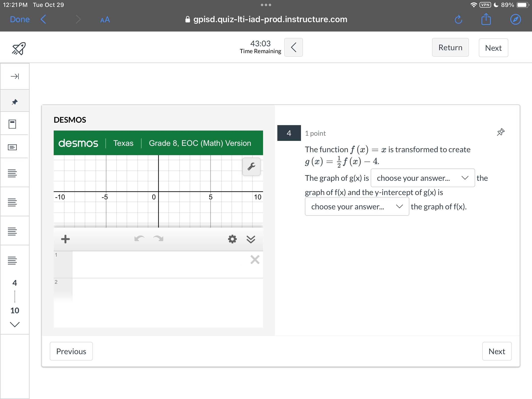Hide the timer with the chevron button
The height and width of the screenshot is (399, 532).
click(x=294, y=47)
